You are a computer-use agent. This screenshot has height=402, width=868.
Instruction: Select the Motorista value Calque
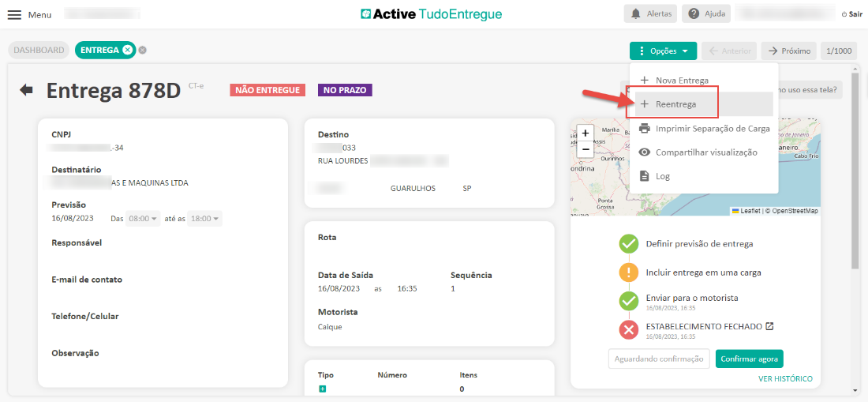pos(330,327)
